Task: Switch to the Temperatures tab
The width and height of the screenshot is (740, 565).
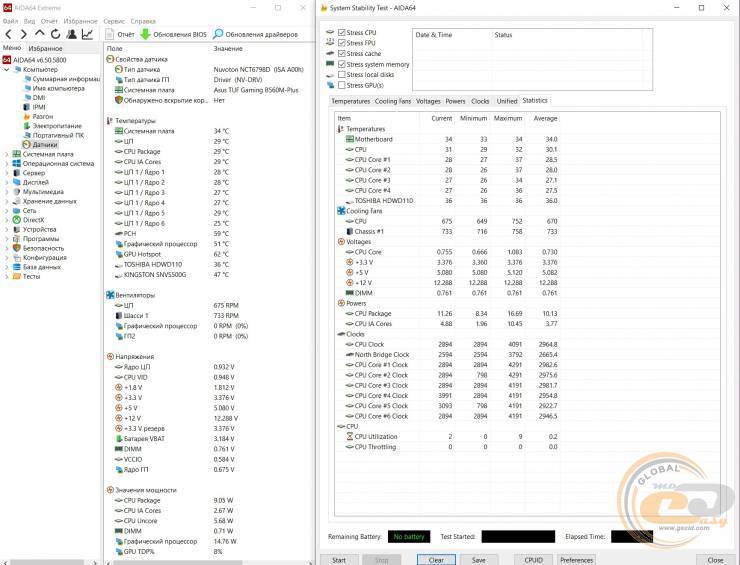Action: (351, 101)
